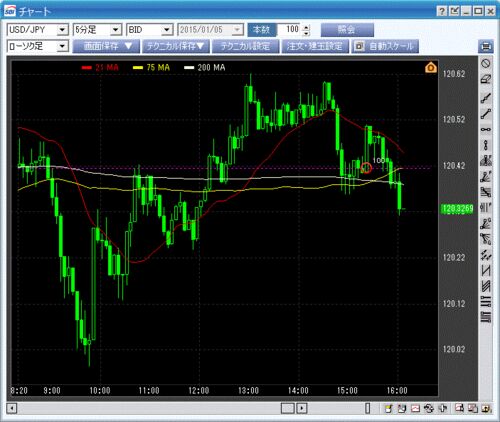
Task: Click the refresh arrows icon in the bottom toolbar
Action: click(429, 408)
